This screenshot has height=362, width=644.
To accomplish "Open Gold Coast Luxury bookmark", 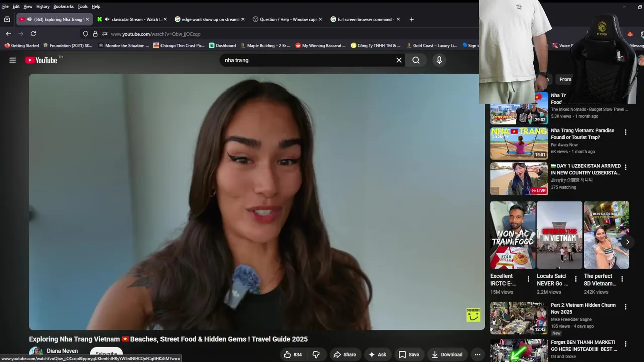I will click(x=431, y=45).
